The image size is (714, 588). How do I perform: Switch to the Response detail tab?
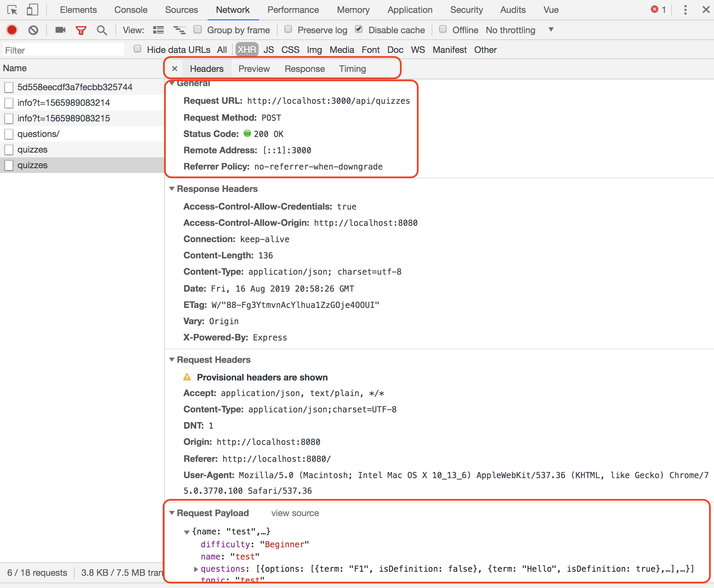coord(305,69)
